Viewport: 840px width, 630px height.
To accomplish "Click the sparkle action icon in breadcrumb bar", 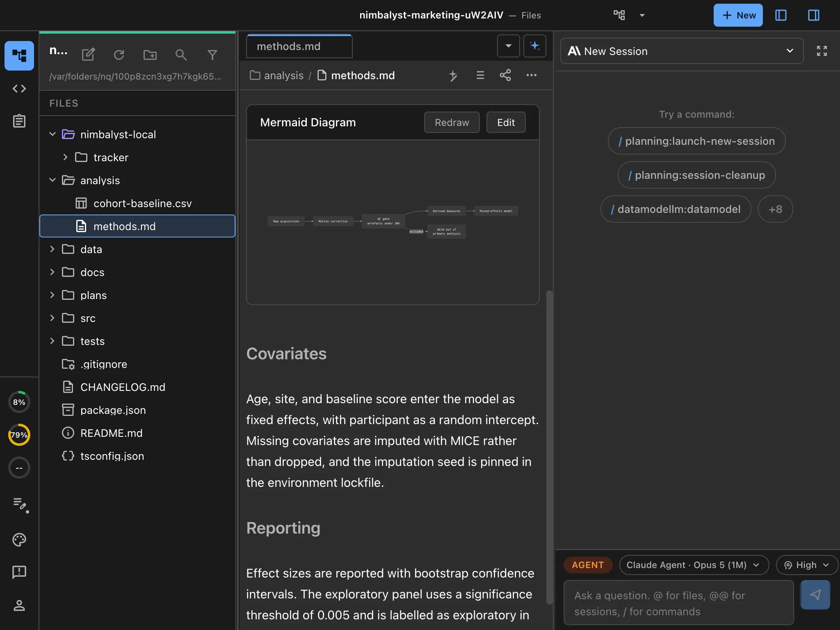I will click(453, 75).
